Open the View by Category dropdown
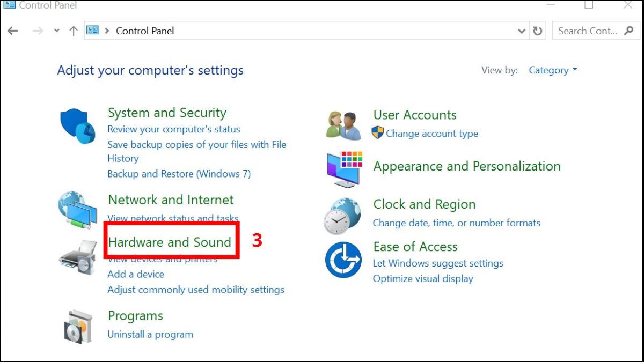Viewport: 644px width, 362px height. (x=552, y=70)
